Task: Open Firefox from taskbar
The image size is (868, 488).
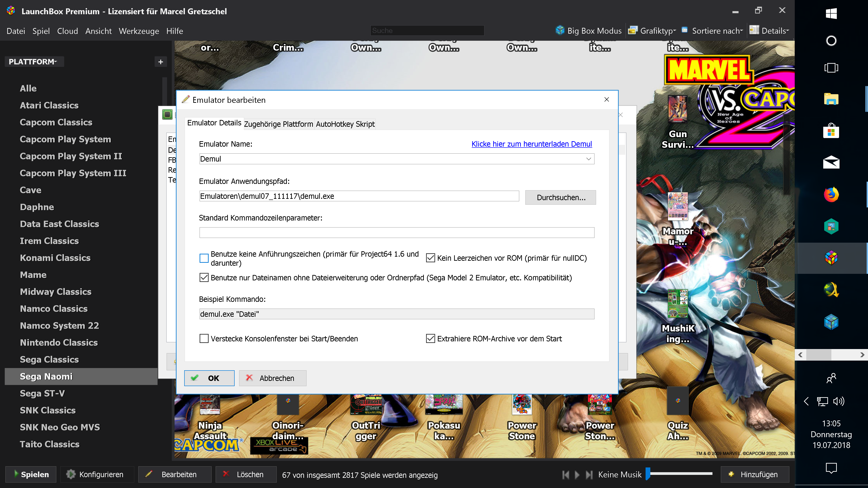Action: (x=831, y=194)
